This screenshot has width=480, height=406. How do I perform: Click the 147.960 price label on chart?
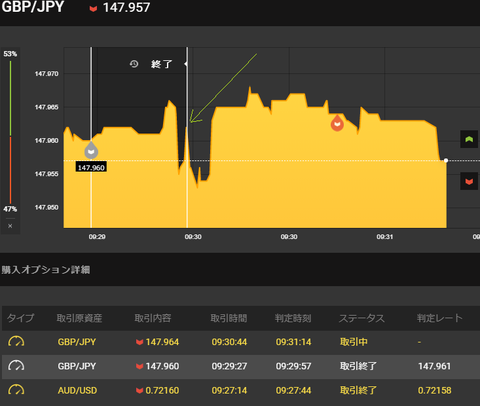tap(91, 167)
